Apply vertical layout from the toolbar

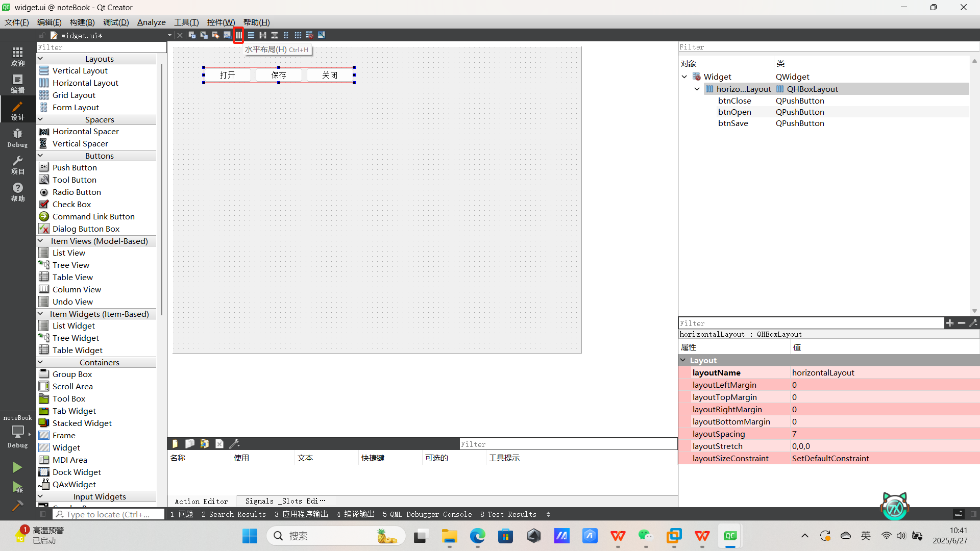[x=251, y=35]
